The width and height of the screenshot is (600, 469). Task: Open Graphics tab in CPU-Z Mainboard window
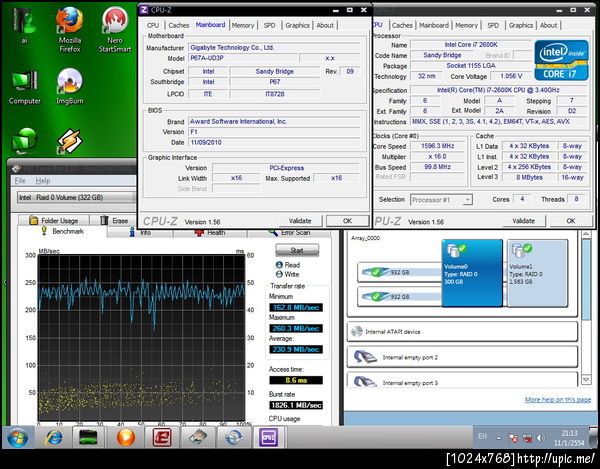click(x=297, y=25)
